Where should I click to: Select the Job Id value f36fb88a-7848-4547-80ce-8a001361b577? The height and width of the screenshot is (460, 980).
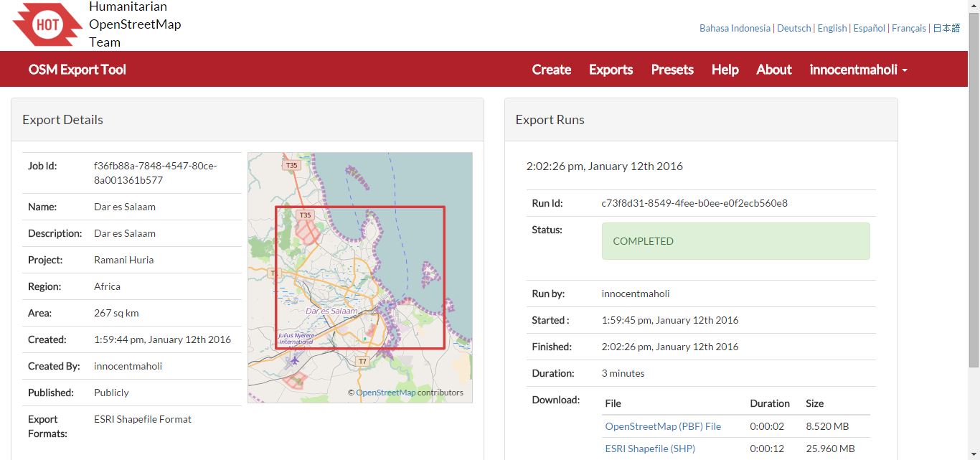click(155, 173)
